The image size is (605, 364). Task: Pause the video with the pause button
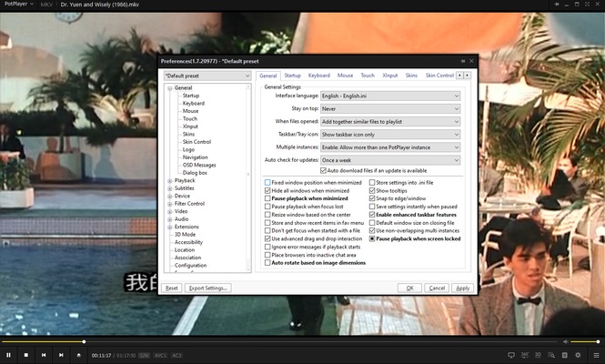click(x=8, y=355)
